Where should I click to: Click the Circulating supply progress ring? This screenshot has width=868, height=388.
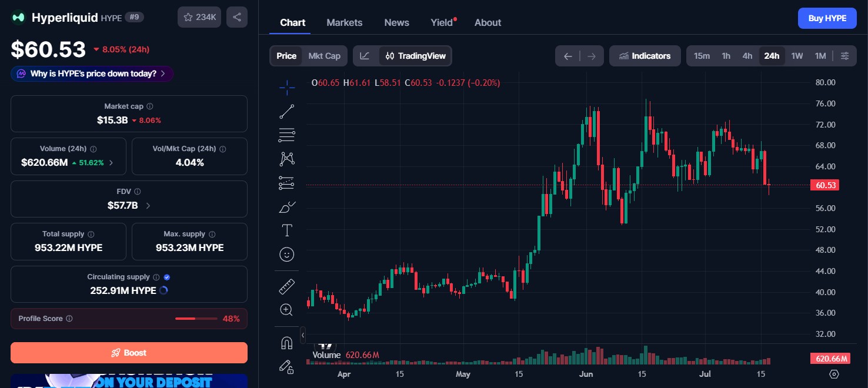[164, 290]
